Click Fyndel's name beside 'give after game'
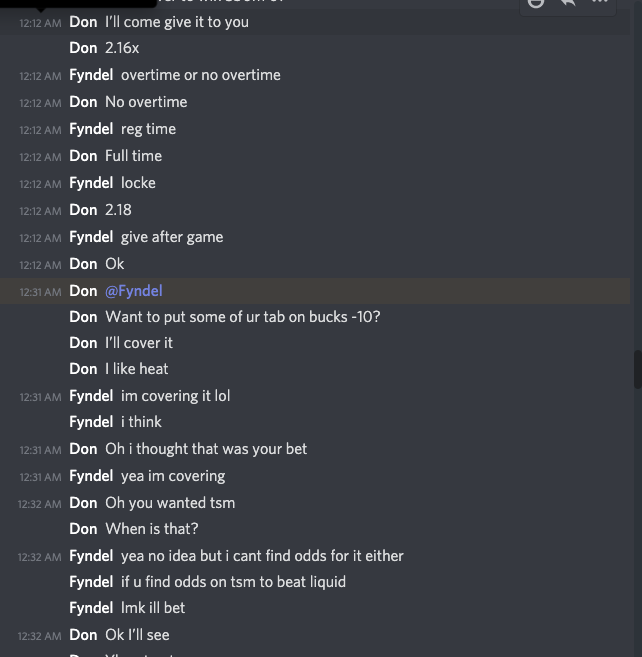The height and width of the screenshot is (657, 642). (x=91, y=237)
